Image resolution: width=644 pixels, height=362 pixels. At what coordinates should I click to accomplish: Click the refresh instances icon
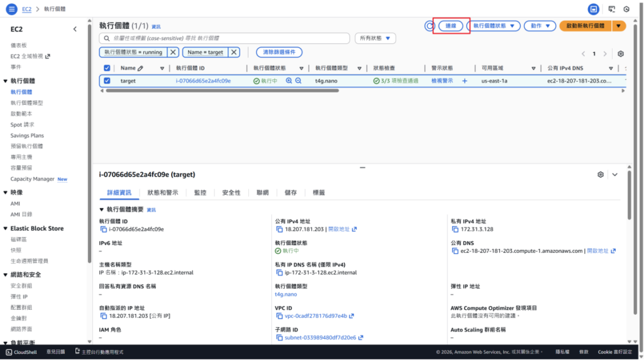(x=430, y=26)
